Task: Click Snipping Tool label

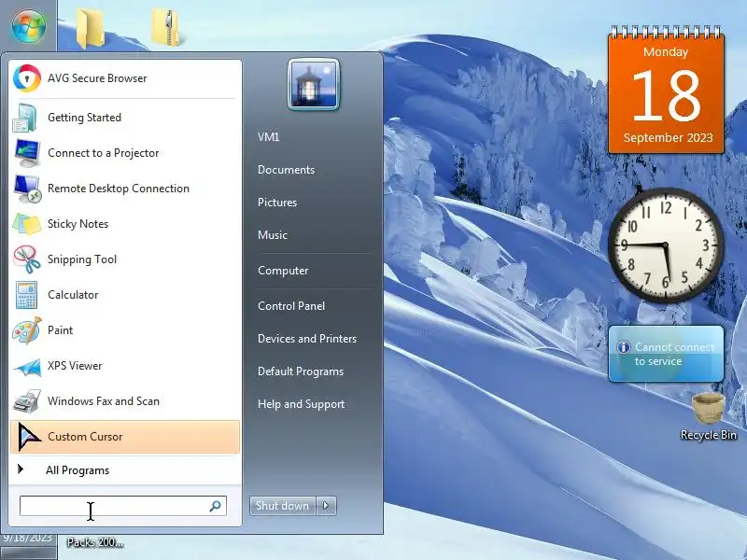Action: tap(82, 259)
